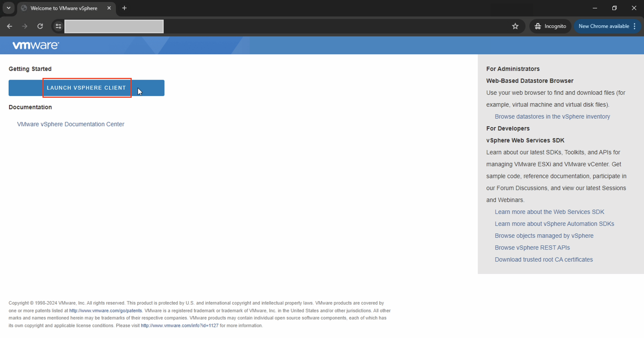Open Browse vSphere REST APIs link
This screenshot has height=338, width=644.
click(x=532, y=248)
